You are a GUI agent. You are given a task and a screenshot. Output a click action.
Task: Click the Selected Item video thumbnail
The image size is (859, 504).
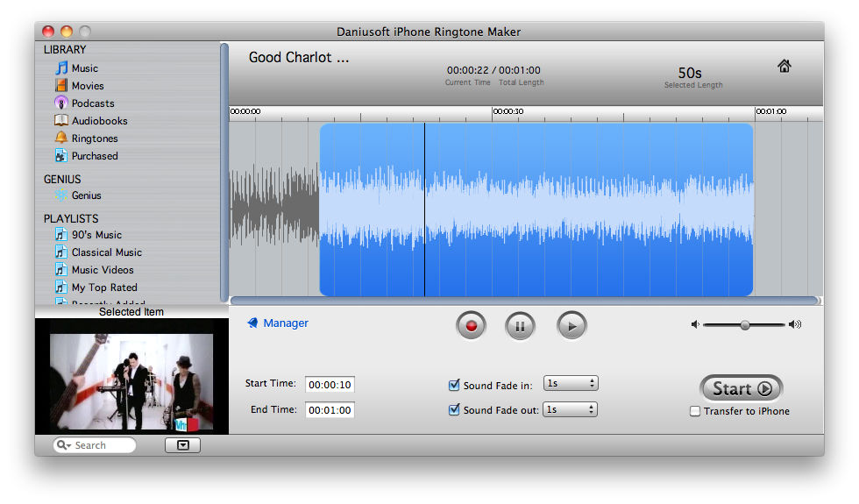tap(131, 381)
